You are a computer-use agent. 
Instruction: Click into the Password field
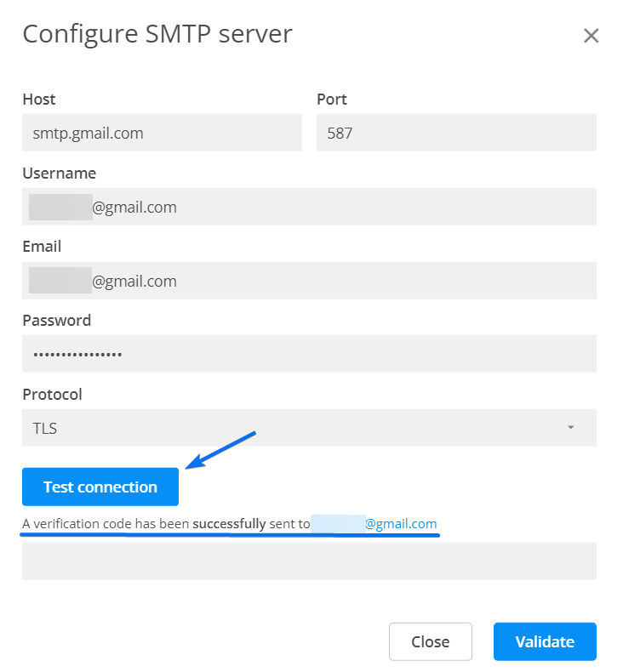[309, 354]
